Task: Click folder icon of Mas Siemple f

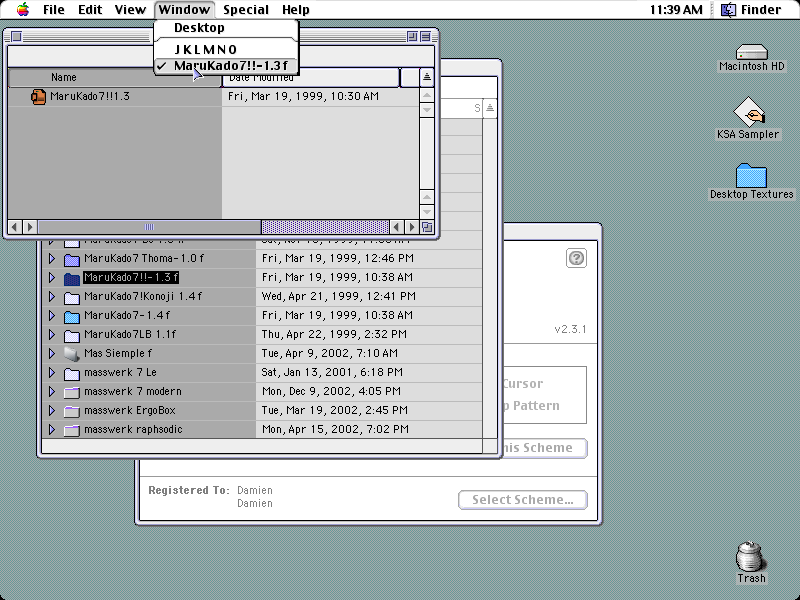Action: point(72,354)
